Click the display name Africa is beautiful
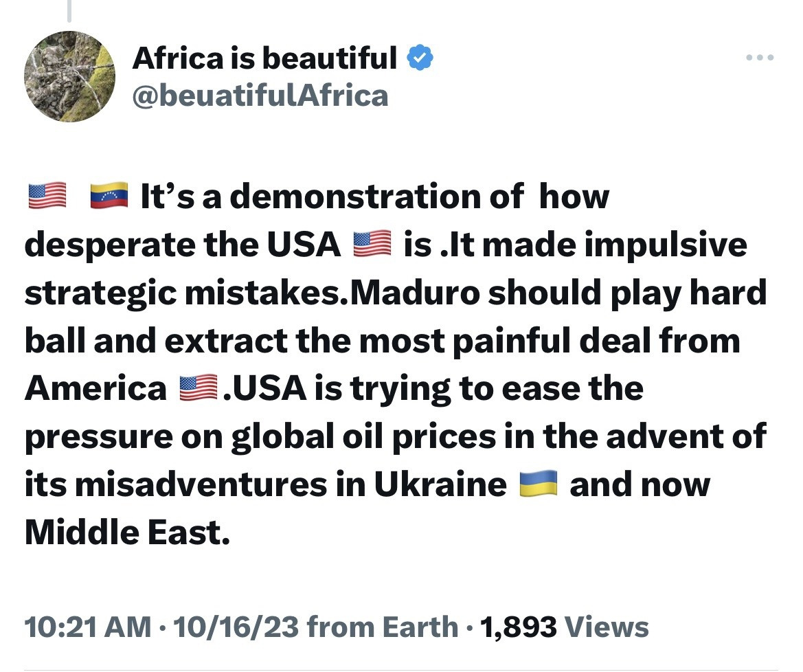Viewport: 803px width, 672px height. pos(264,58)
